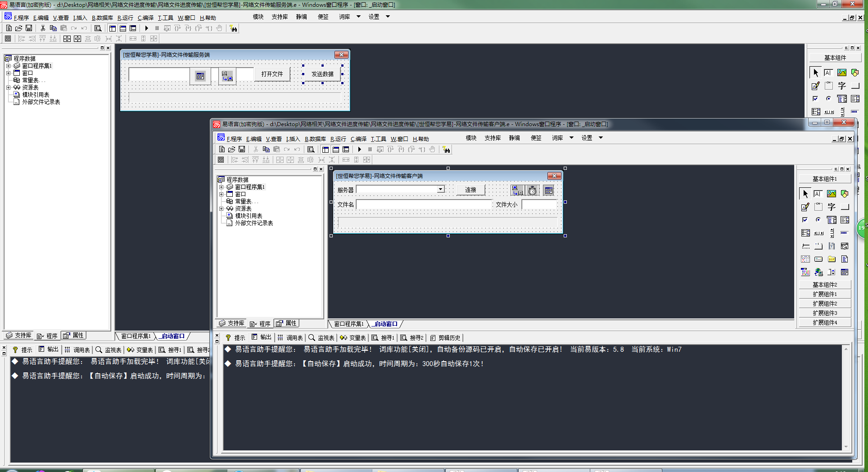Image resolution: width=868 pixels, height=472 pixels.
Task: Click horizontal center alignment icon in back window
Action: tap(67, 39)
